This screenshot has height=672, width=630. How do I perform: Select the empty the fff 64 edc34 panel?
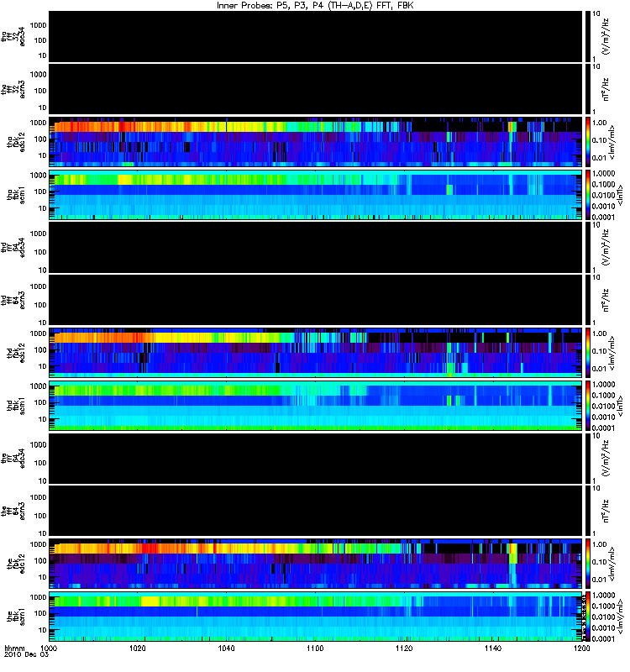315,458
